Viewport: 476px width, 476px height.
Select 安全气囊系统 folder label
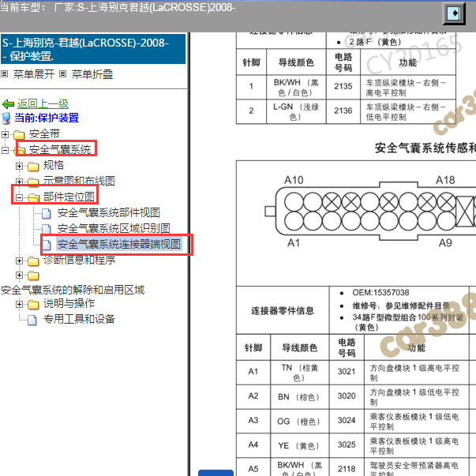pos(60,149)
